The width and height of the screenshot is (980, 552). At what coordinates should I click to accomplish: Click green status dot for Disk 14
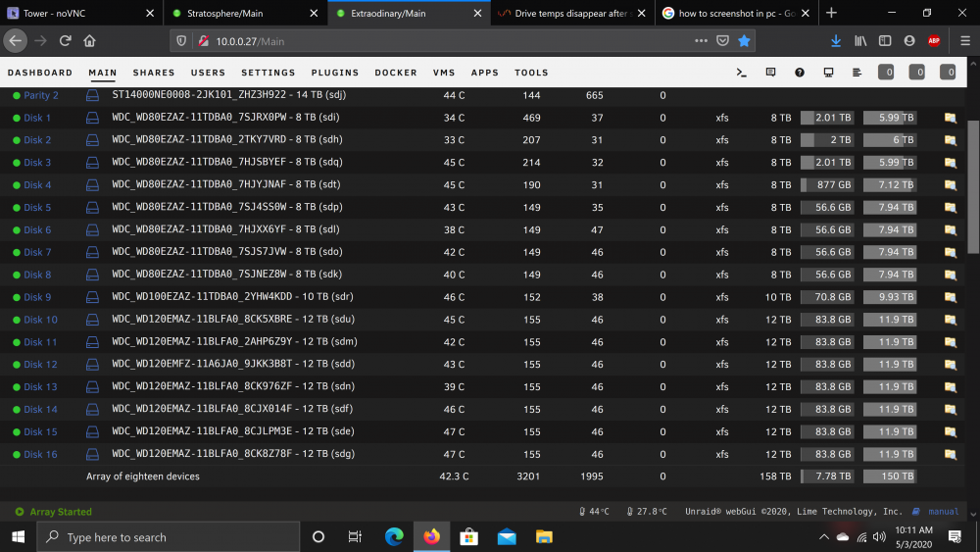click(x=17, y=410)
